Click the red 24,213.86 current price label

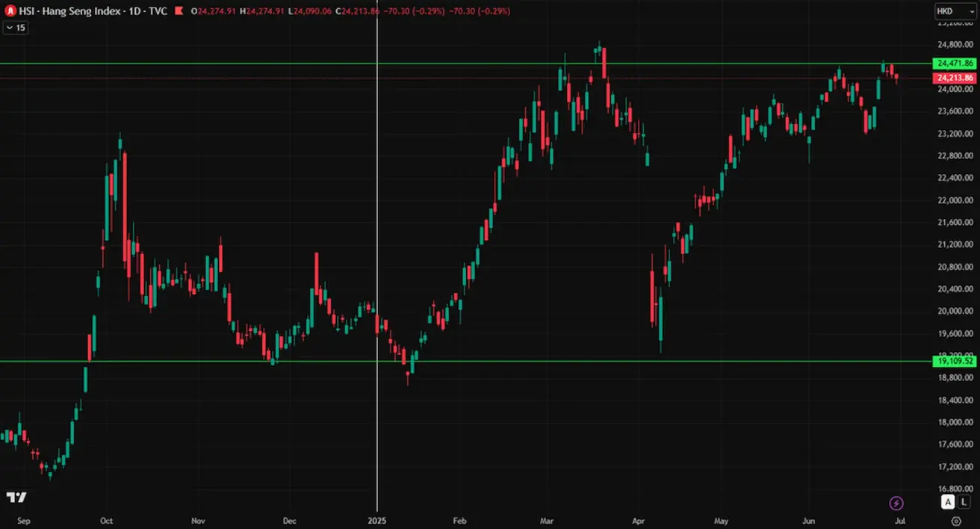[x=955, y=78]
